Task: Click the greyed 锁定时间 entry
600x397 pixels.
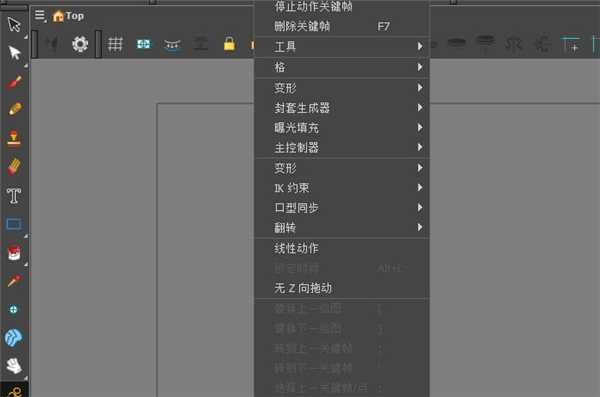Action: point(342,268)
